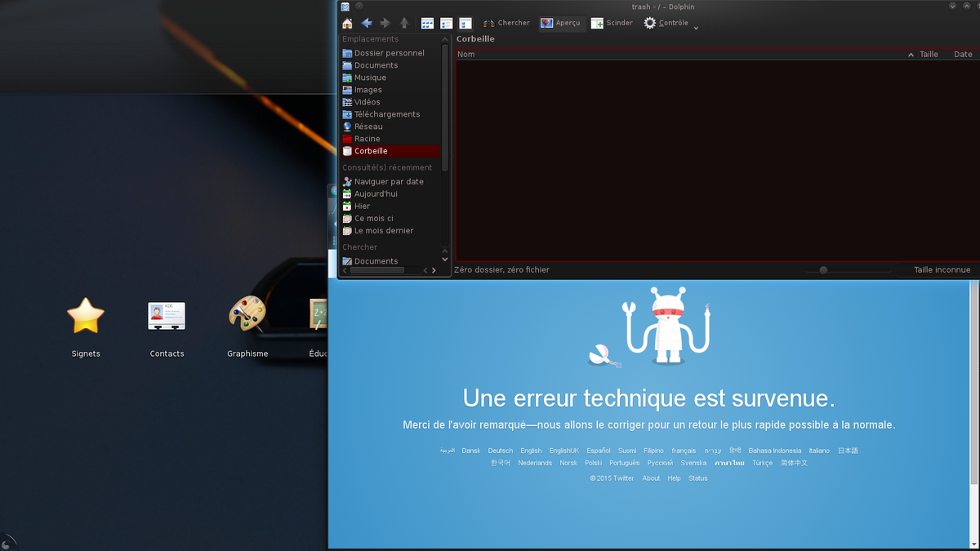This screenshot has height=551, width=980.
Task: Sort by the Date column header
Action: point(963,54)
